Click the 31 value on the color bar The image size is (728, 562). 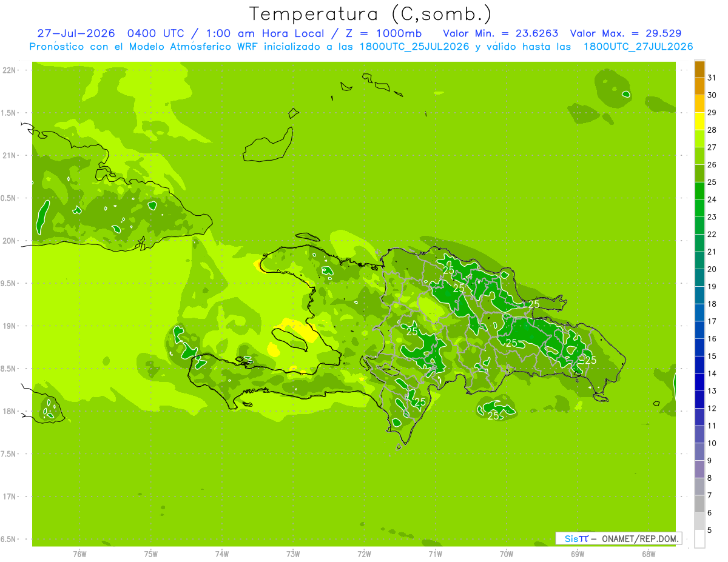click(712, 78)
